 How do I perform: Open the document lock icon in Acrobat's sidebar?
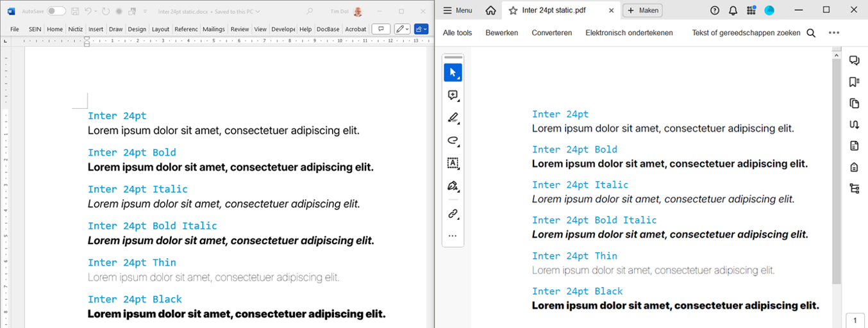coord(854,167)
